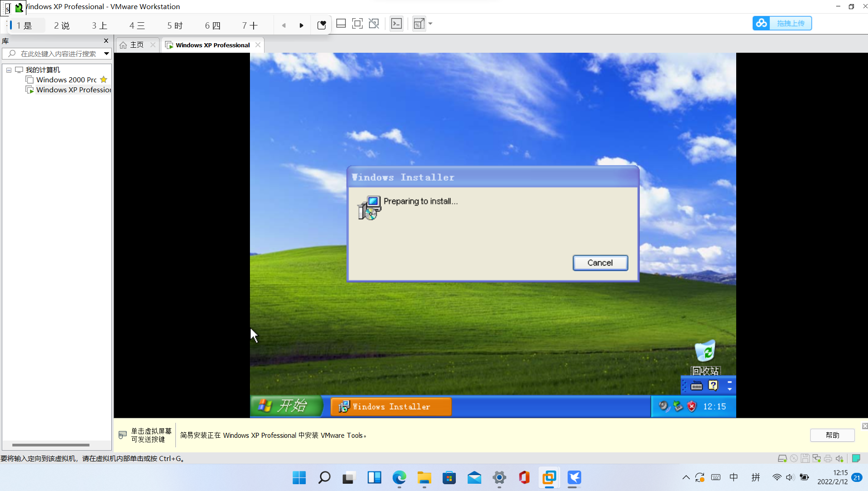Click the cloud upload button
This screenshot has width=868, height=491.
[x=782, y=23]
